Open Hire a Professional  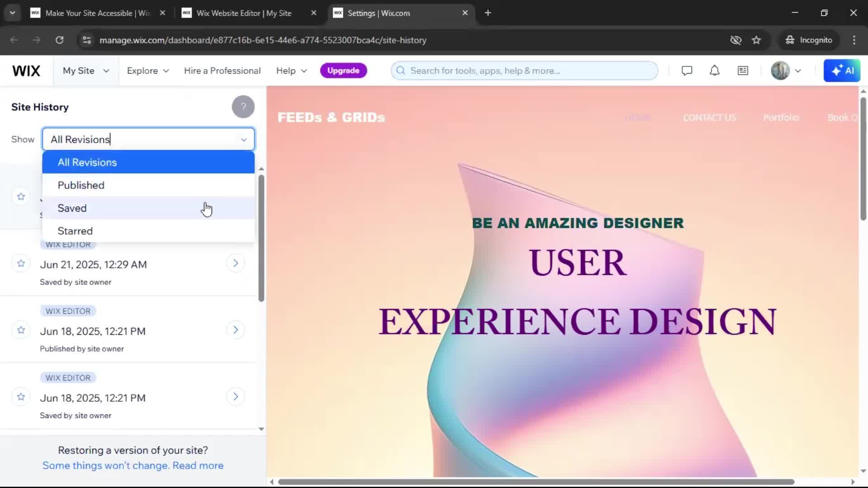tap(222, 71)
